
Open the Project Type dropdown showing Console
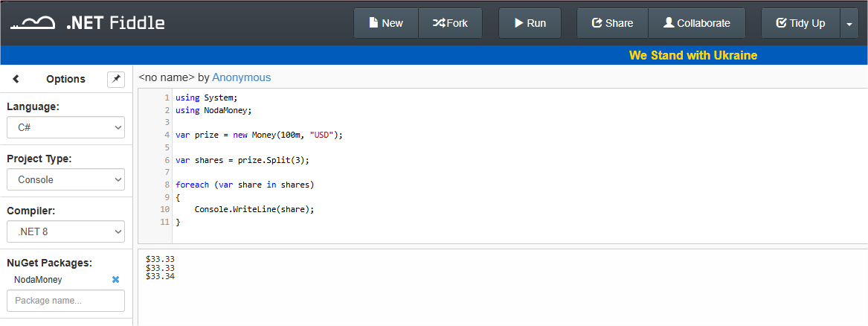pos(66,179)
